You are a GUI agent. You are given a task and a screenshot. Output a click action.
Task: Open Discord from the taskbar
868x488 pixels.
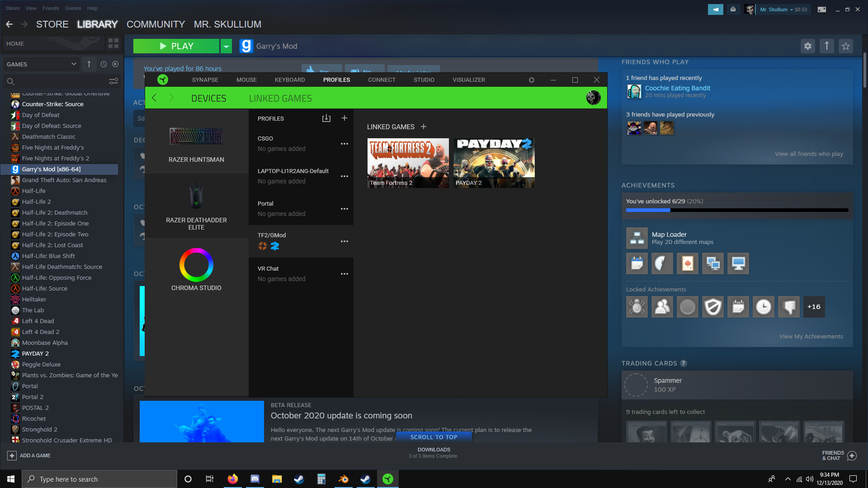pos(255,479)
